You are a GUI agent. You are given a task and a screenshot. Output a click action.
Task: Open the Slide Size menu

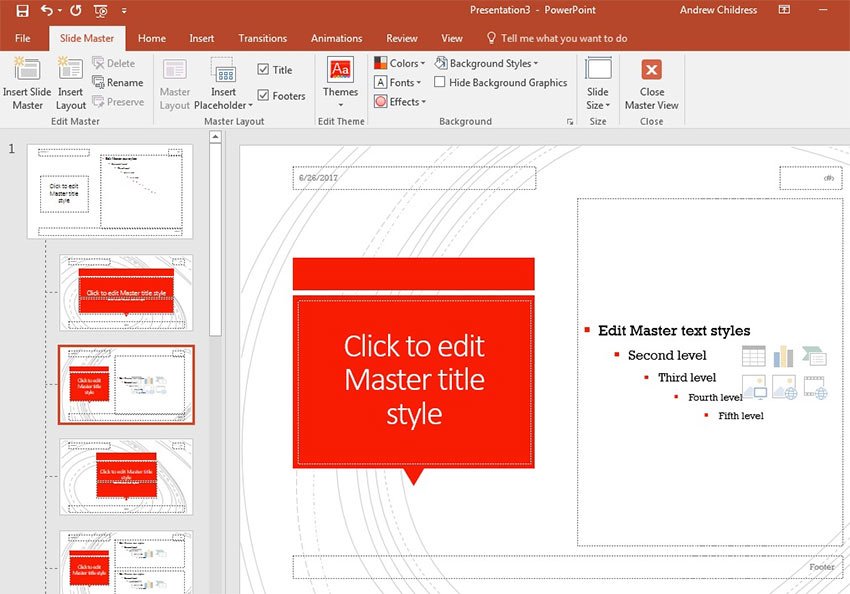pos(598,83)
